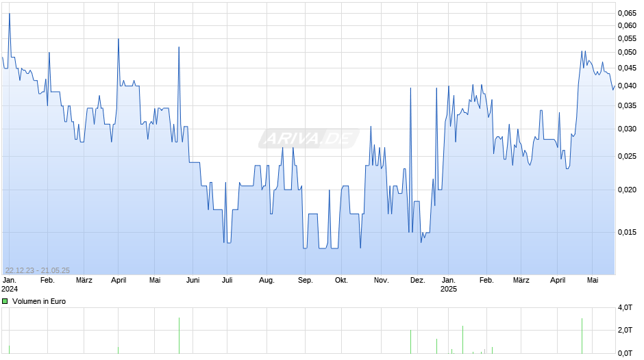Viewport: 644px width, 360px height.
Task: Click the 'Jan. 2024' time axis label
Action: [x=10, y=285]
